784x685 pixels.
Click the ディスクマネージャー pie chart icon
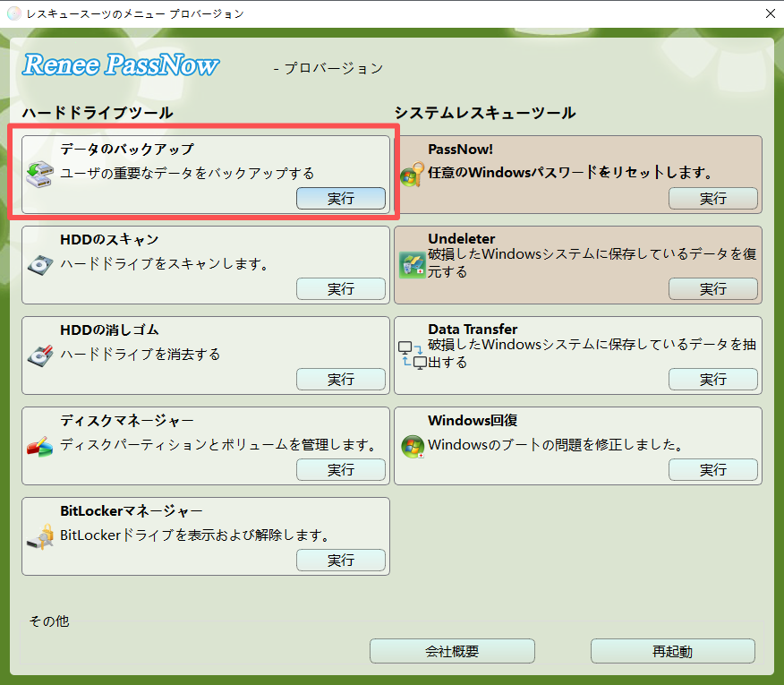point(39,446)
